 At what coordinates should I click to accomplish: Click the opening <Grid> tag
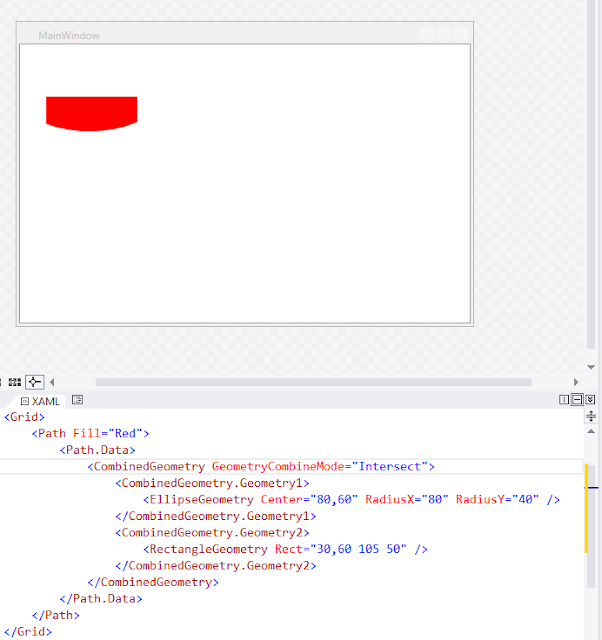pyautogui.click(x=24, y=417)
